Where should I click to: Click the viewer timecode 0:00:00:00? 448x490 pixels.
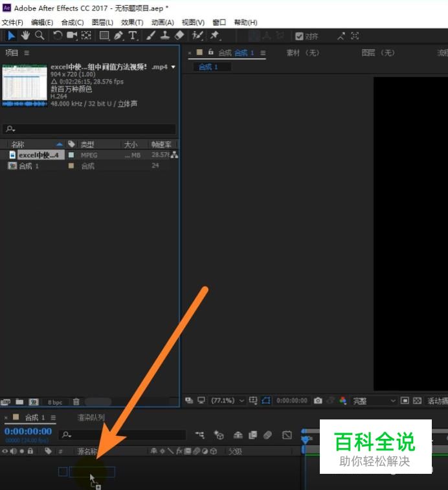pyautogui.click(x=292, y=401)
